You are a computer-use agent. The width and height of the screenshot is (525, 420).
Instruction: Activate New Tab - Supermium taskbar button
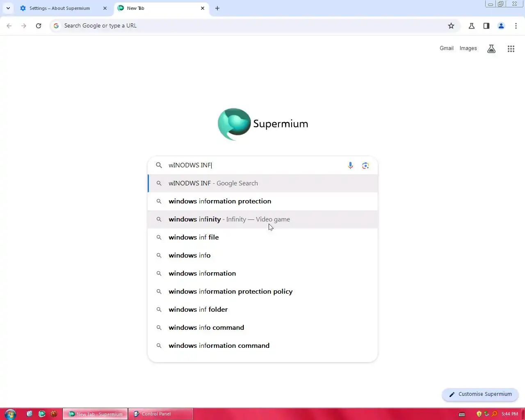click(95, 414)
